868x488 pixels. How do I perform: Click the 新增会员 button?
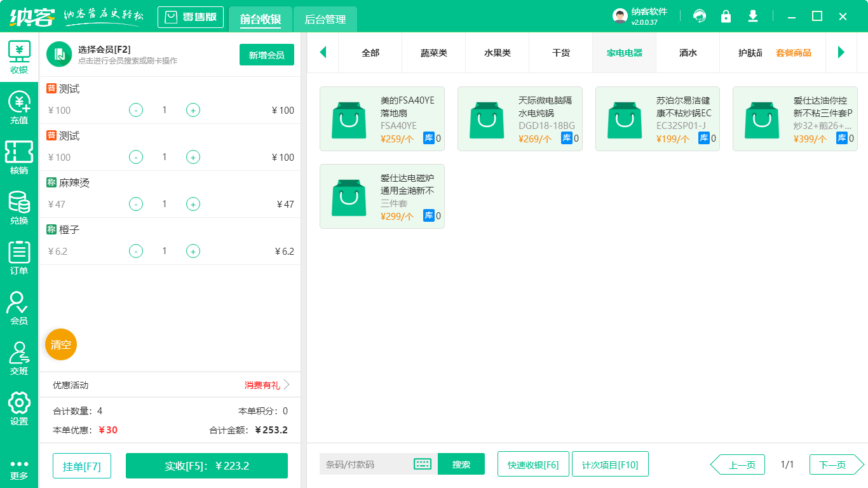coord(266,55)
